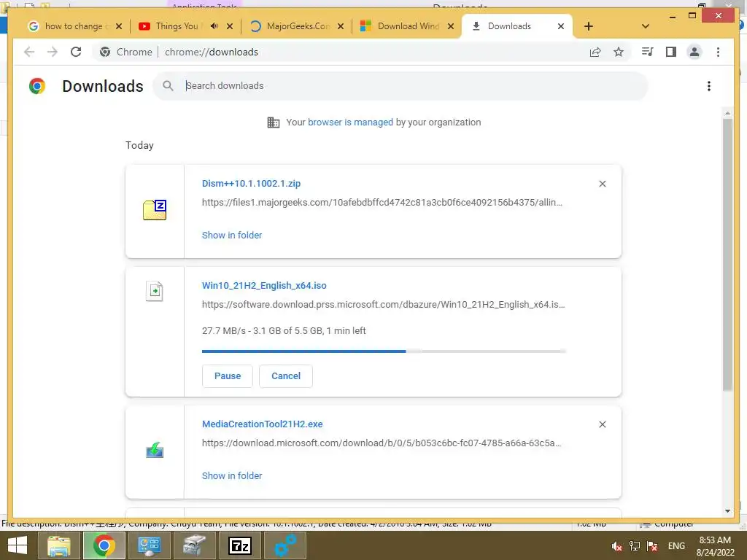Click the ENG language indicator
747x560 pixels.
[676, 546]
